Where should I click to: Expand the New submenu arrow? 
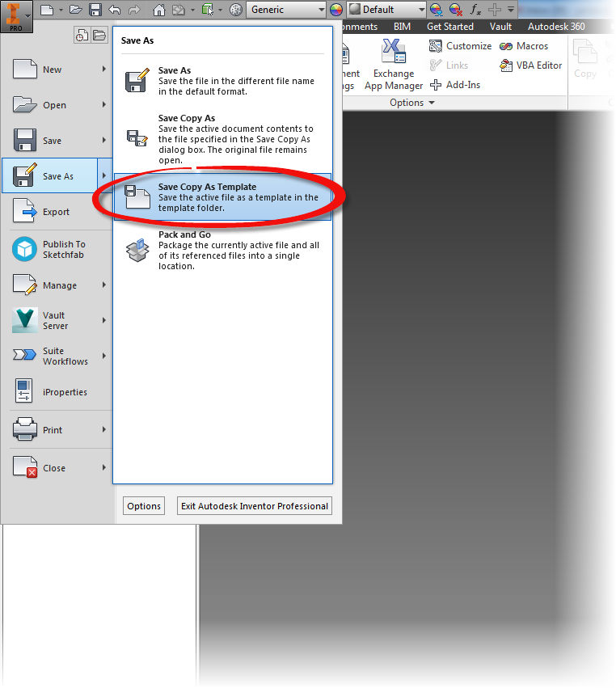104,69
